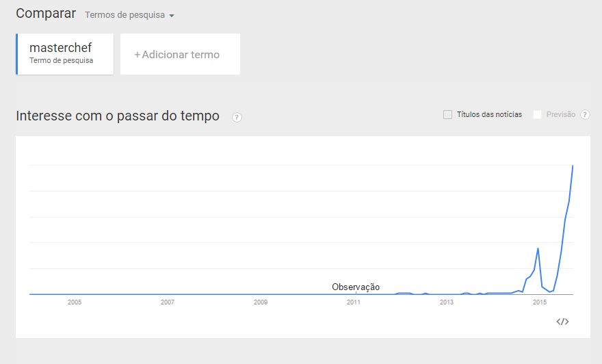Screen dimensions: 602x364
Task: Click the highest peak at the chart's end
Action: click(x=572, y=166)
